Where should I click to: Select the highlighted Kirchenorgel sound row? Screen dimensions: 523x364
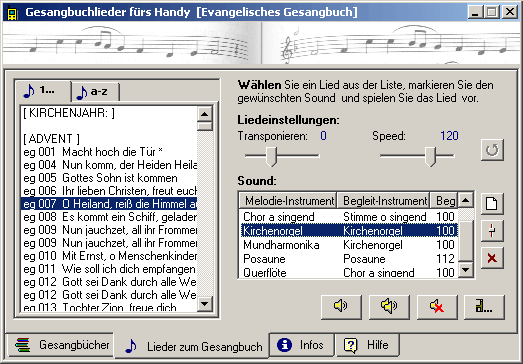tap(349, 231)
